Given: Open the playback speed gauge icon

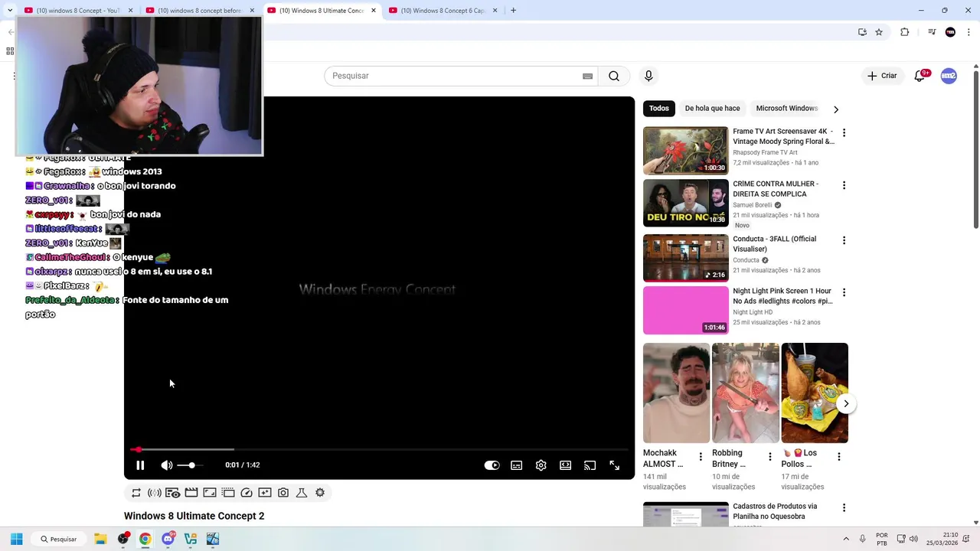Looking at the screenshot, I should coord(247,493).
